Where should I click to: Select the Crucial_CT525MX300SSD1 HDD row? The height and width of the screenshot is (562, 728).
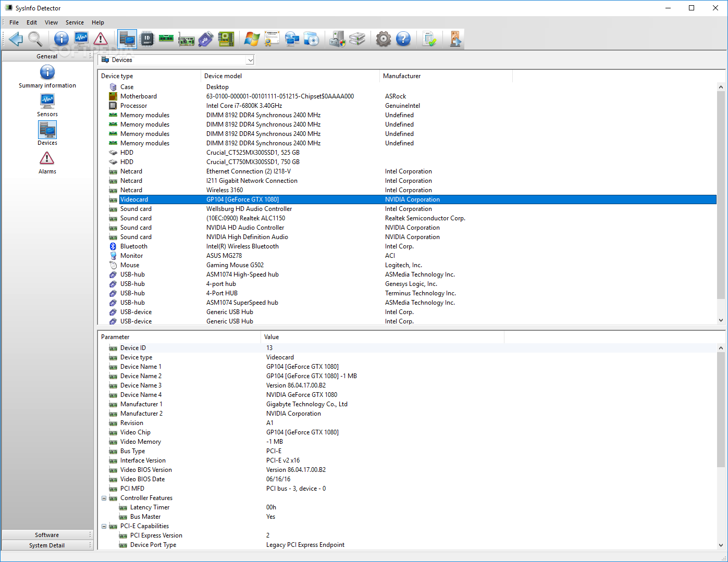click(x=408, y=153)
